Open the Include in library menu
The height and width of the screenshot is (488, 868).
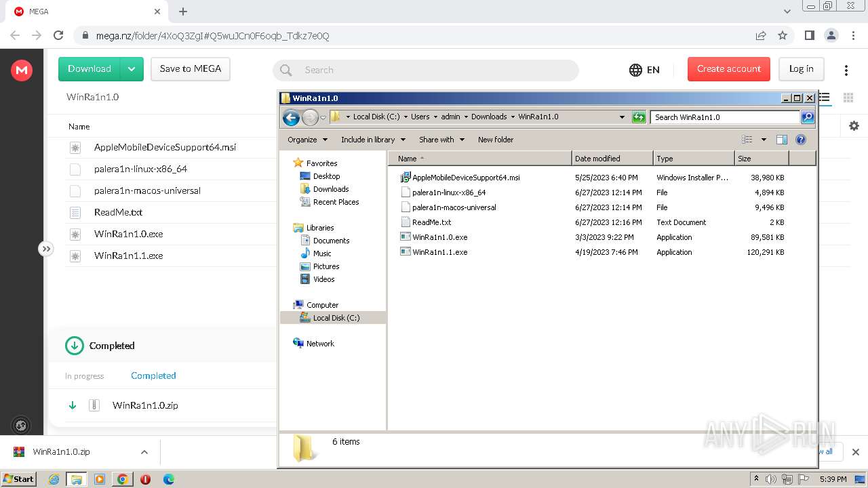pyautogui.click(x=373, y=140)
